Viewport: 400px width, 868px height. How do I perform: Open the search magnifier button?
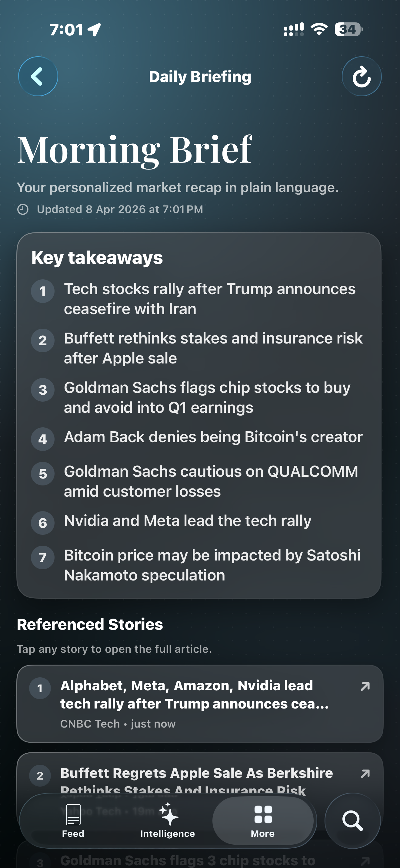click(352, 820)
